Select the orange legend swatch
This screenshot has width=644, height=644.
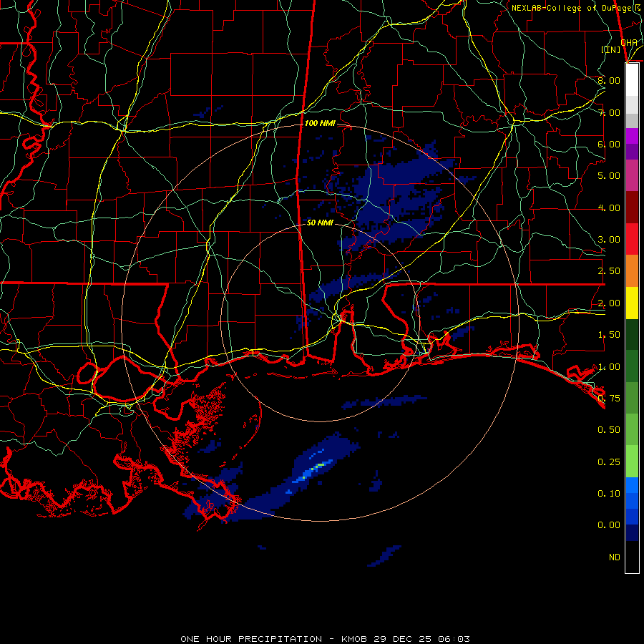632,271
